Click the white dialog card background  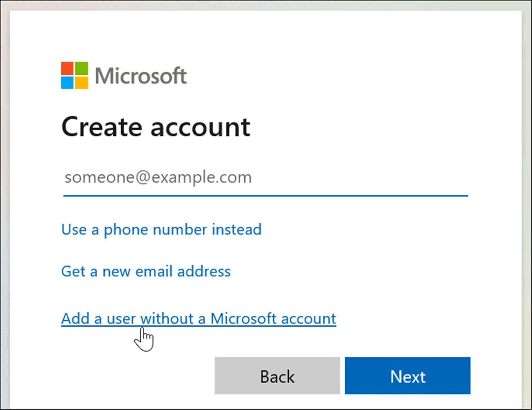pos(382,248)
